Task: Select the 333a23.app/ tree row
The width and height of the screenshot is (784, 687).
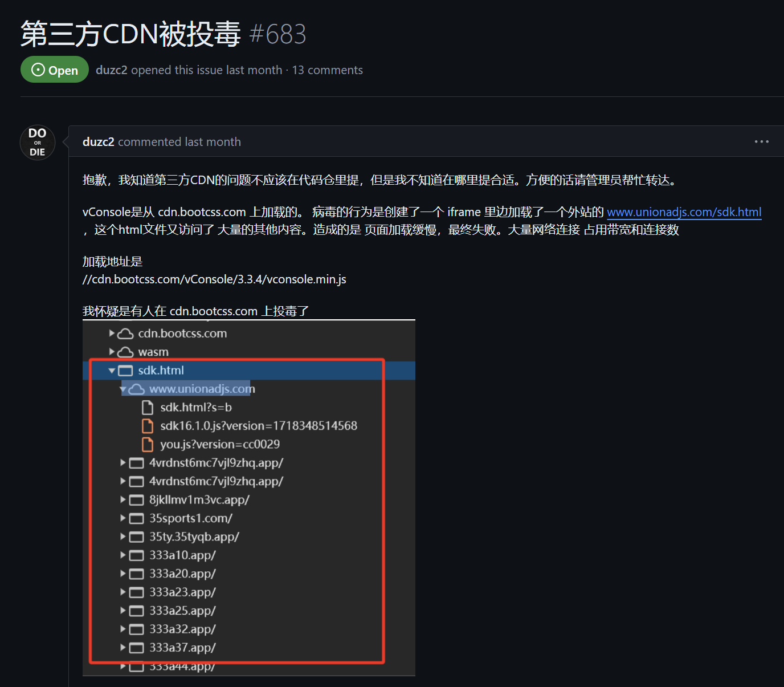Action: point(182,592)
